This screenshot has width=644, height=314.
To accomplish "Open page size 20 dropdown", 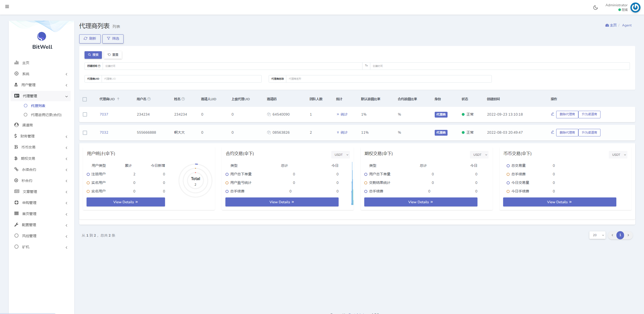I will (x=597, y=235).
